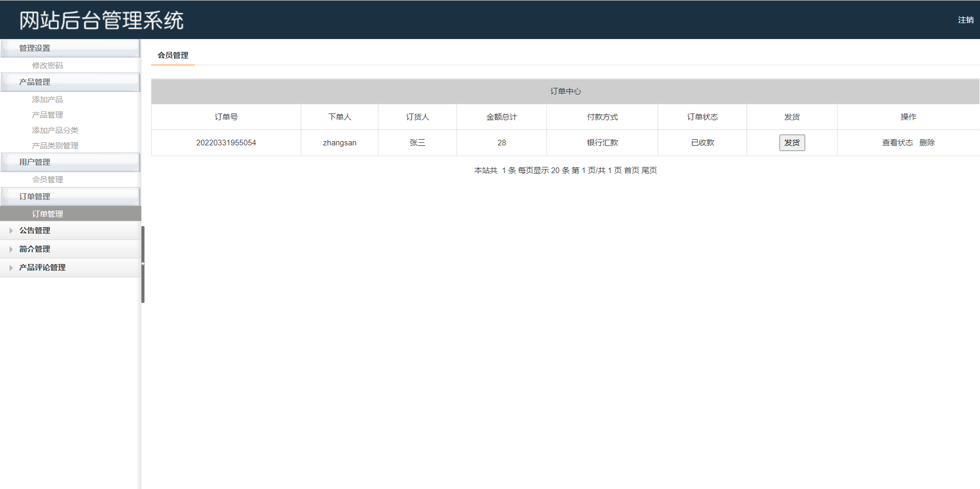Click the 网站后台管理系统 title
This screenshot has height=489, width=980.
click(x=101, y=21)
